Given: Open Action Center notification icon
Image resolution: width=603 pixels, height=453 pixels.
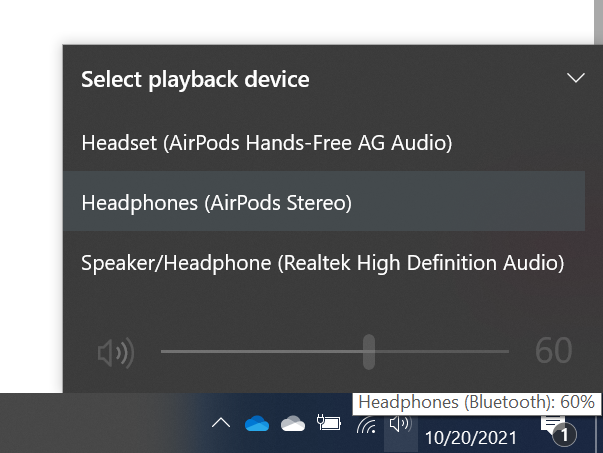Looking at the screenshot, I should tap(559, 431).
